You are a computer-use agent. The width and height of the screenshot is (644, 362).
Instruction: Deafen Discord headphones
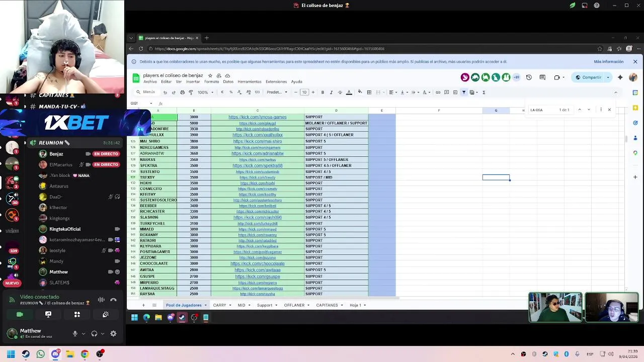(94, 333)
